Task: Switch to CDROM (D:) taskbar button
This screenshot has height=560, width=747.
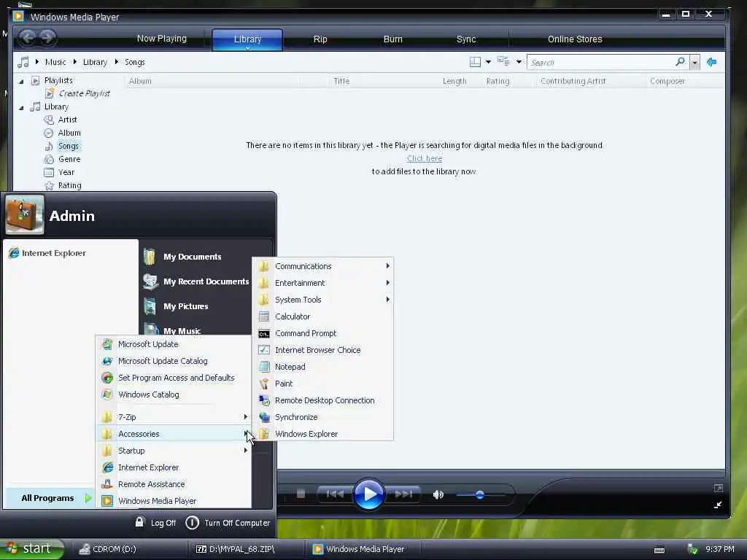Action: click(x=128, y=549)
